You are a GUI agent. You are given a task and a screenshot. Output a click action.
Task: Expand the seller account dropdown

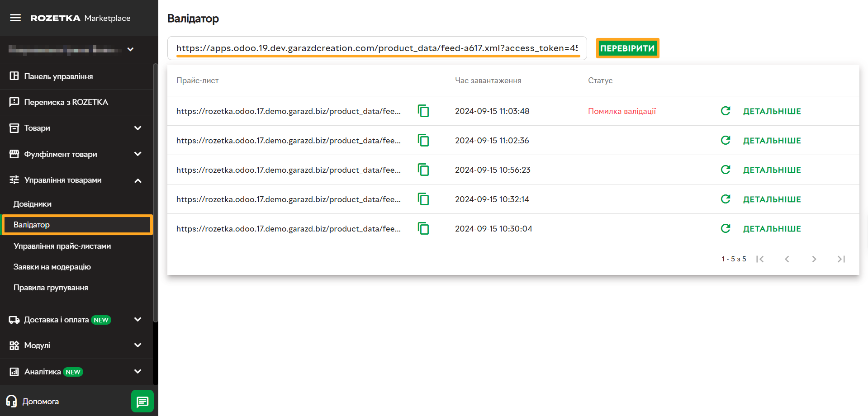130,49
